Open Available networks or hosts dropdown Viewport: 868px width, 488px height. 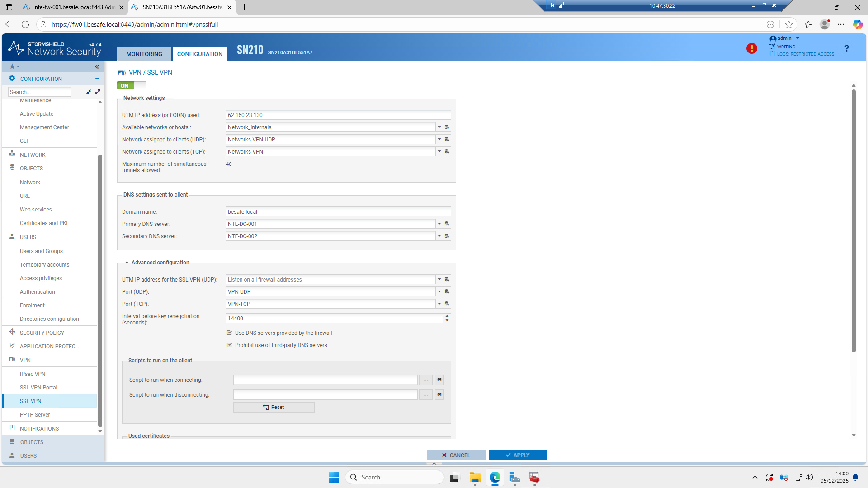[439, 127]
